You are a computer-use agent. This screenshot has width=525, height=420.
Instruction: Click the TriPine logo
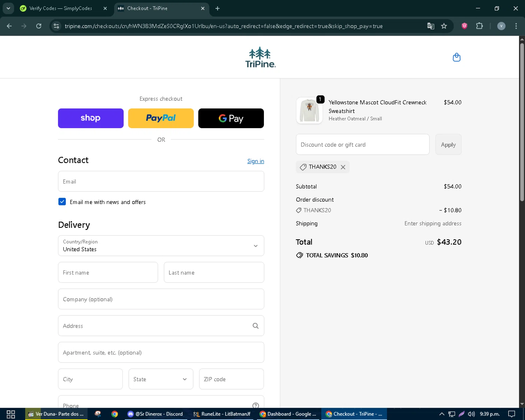260,57
